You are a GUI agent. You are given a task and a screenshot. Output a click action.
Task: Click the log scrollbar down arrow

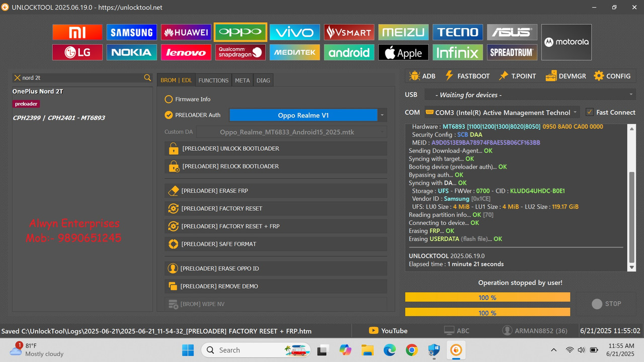click(632, 268)
